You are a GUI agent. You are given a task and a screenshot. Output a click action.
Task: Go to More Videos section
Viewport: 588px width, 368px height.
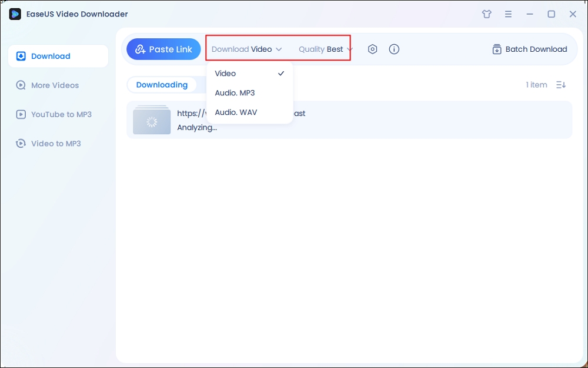click(47, 85)
